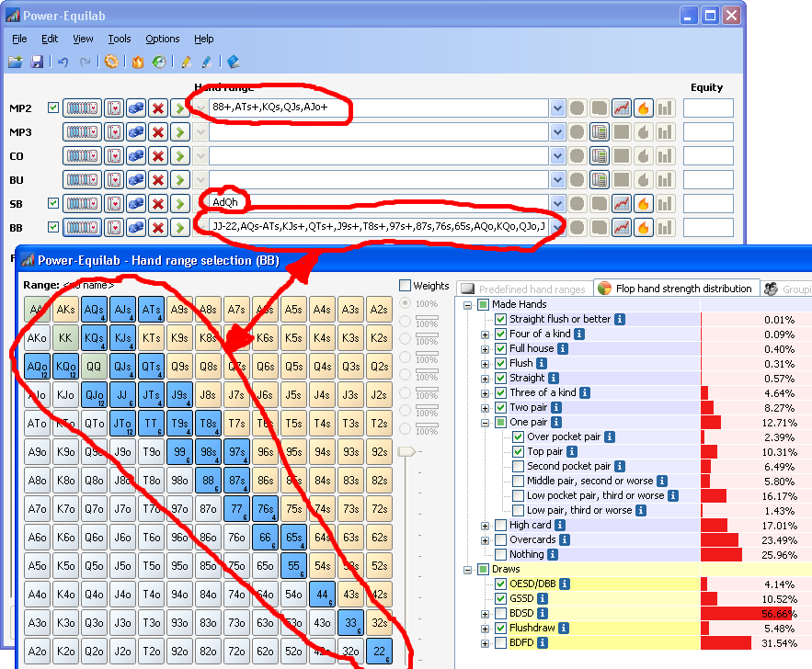Clear the MP2 row with red X
The height and width of the screenshot is (669, 812).
(x=158, y=108)
